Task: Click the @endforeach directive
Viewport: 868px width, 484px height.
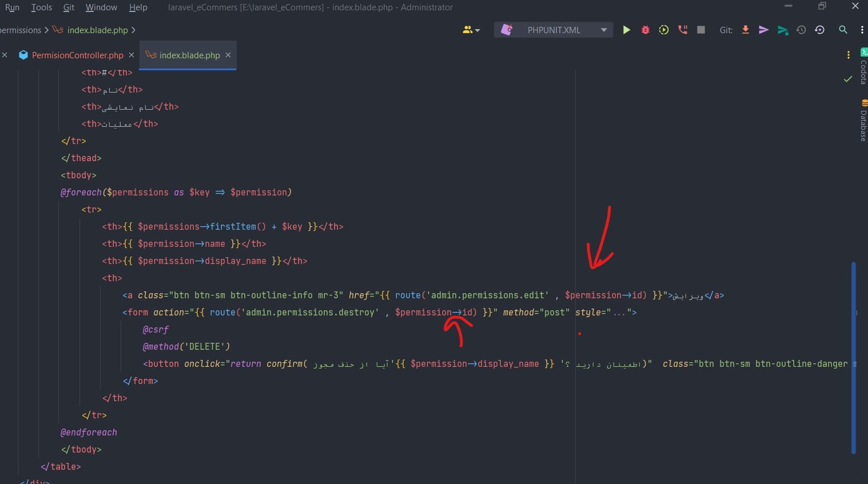Action: (89, 433)
